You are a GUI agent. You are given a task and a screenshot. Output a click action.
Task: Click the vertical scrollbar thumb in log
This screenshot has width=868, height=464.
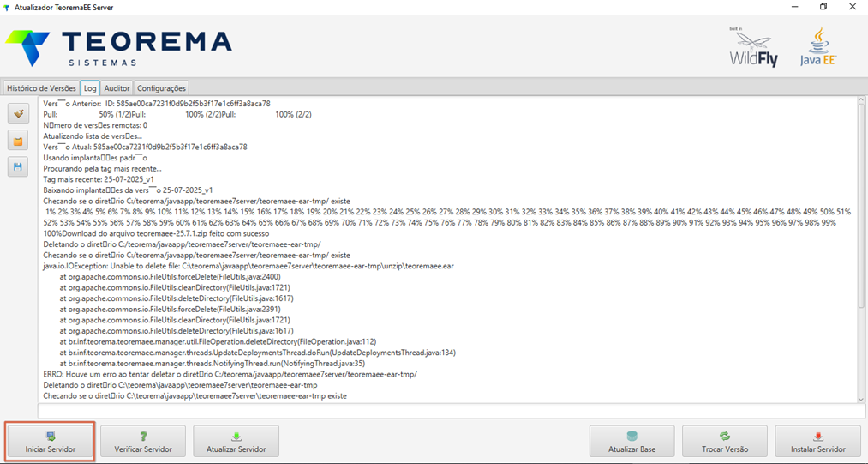[861, 206]
